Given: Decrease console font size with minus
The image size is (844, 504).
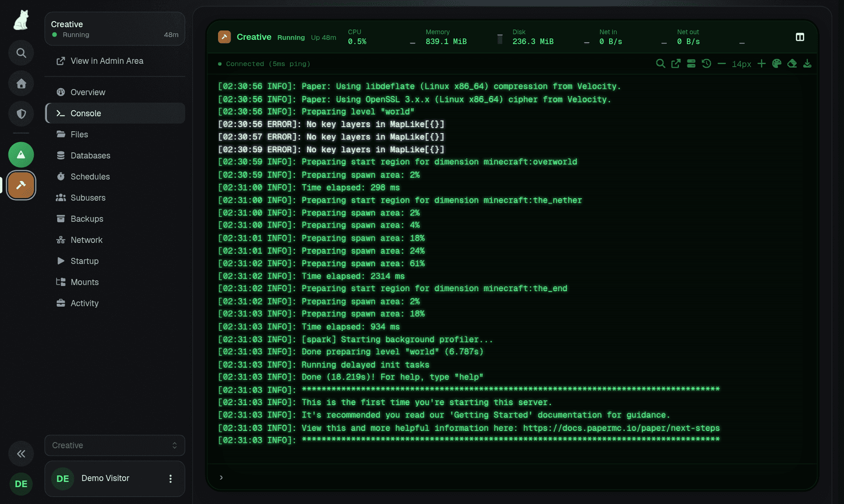Looking at the screenshot, I should (722, 64).
